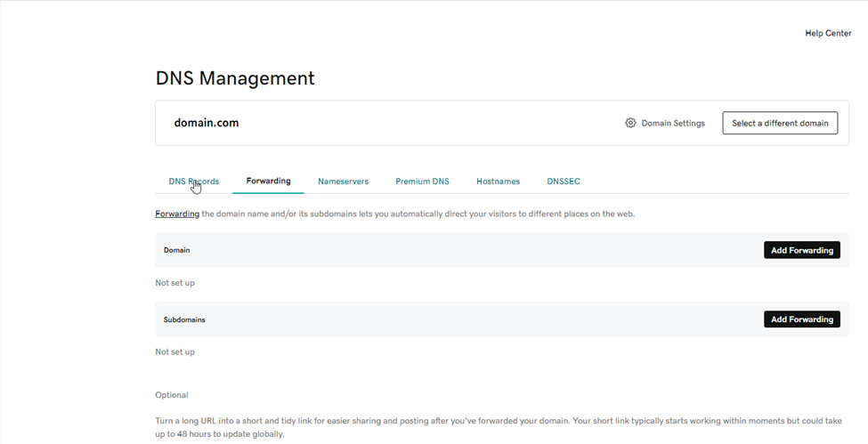Click the Domain Settings gear icon

pyautogui.click(x=630, y=123)
